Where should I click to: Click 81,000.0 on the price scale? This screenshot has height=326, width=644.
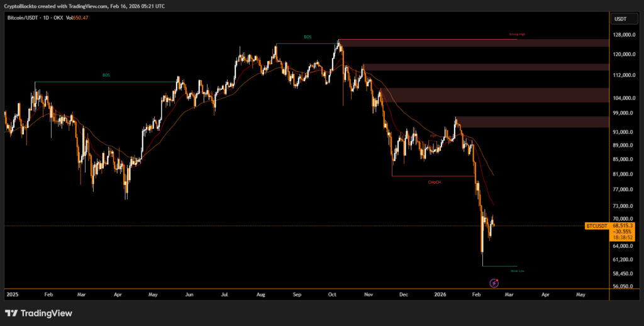(x=625, y=174)
